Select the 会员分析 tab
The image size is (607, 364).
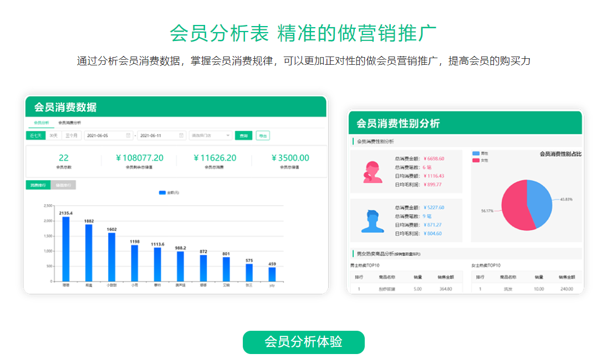(x=42, y=122)
